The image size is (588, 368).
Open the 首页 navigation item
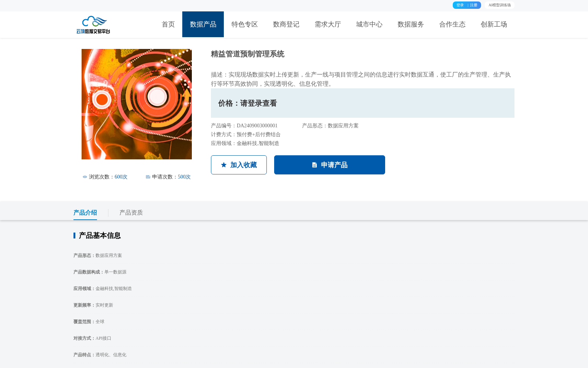coord(168,24)
